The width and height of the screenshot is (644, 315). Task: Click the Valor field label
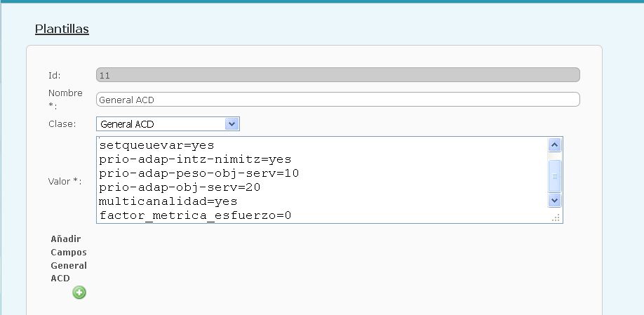click(x=65, y=181)
